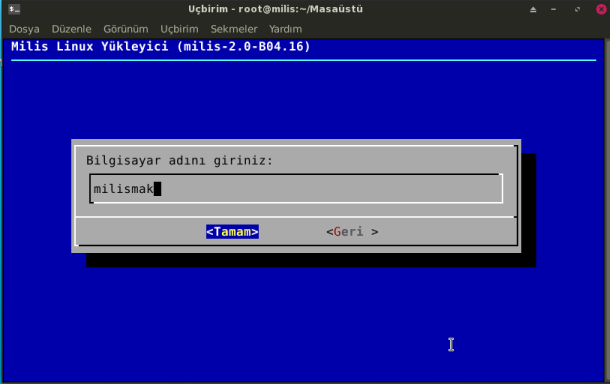Image resolution: width=610 pixels, height=384 pixels.
Task: Click the 'Bilgisayar adını giriniz:' label
Action: tap(179, 160)
